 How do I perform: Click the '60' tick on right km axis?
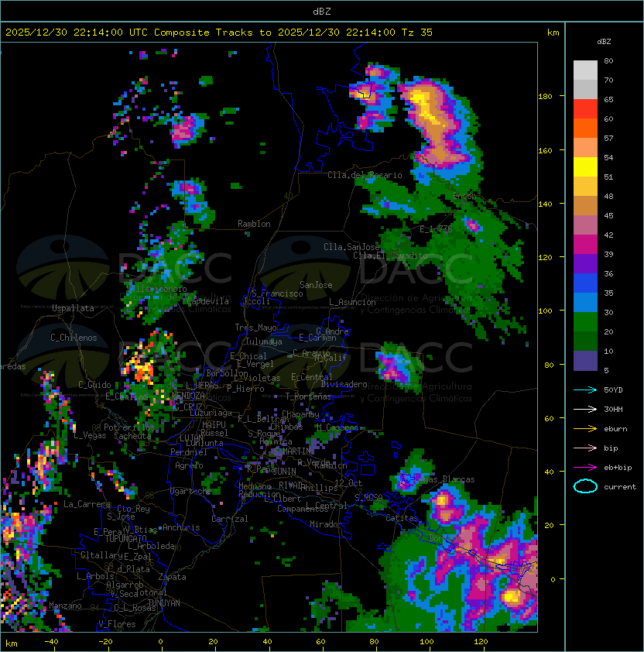coord(549,418)
